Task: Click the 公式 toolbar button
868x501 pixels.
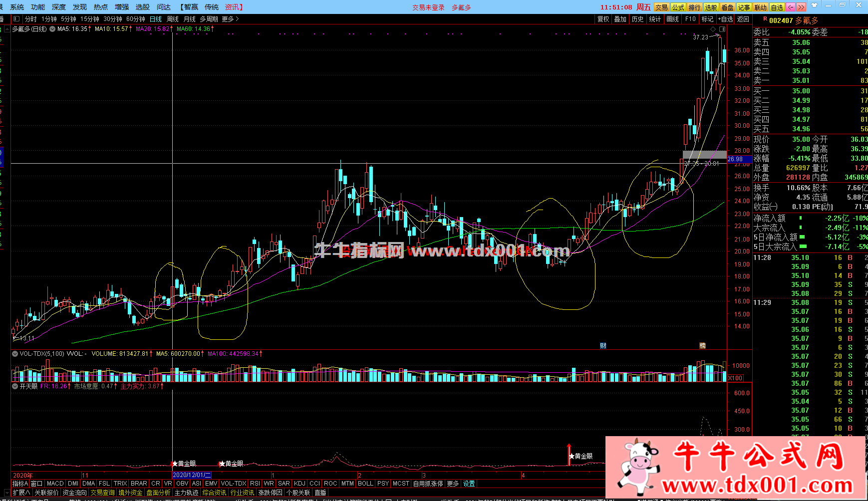Action: [678, 7]
